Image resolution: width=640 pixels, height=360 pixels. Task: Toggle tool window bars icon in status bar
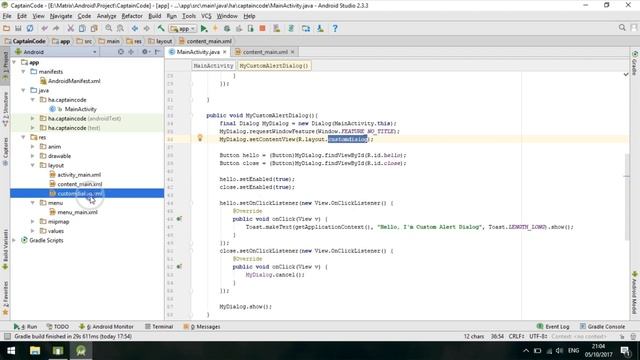pos(7,336)
